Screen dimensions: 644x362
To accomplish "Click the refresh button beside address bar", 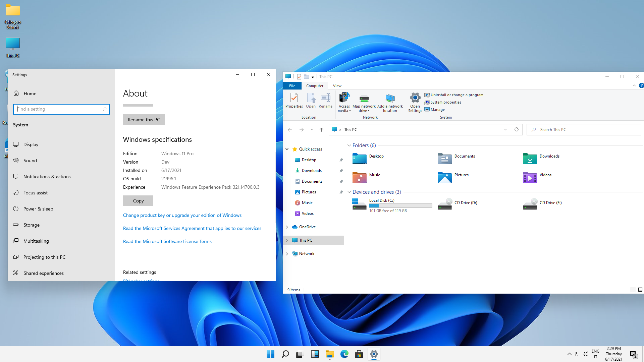I will (517, 130).
